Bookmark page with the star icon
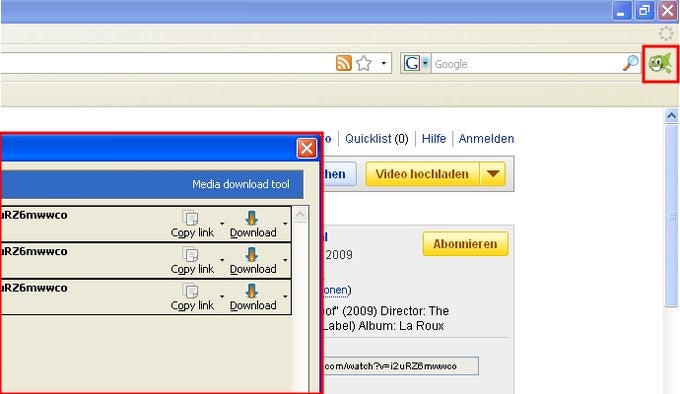This screenshot has width=680, height=394. pyautogui.click(x=363, y=63)
